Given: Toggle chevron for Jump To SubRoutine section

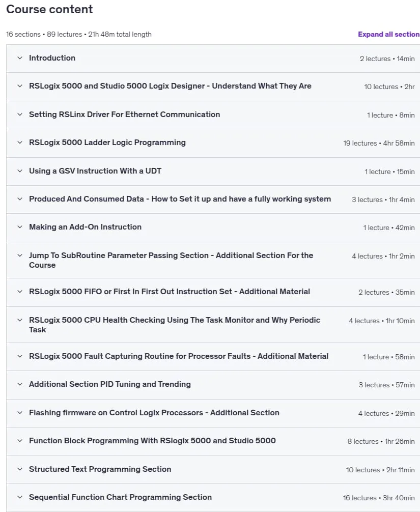Looking at the screenshot, I should [20, 255].
